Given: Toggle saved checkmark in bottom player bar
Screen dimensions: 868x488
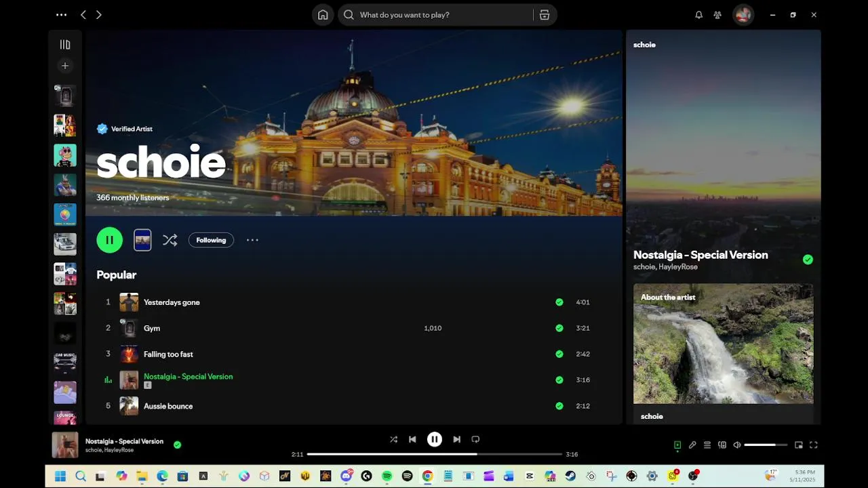Looking at the screenshot, I should (177, 445).
